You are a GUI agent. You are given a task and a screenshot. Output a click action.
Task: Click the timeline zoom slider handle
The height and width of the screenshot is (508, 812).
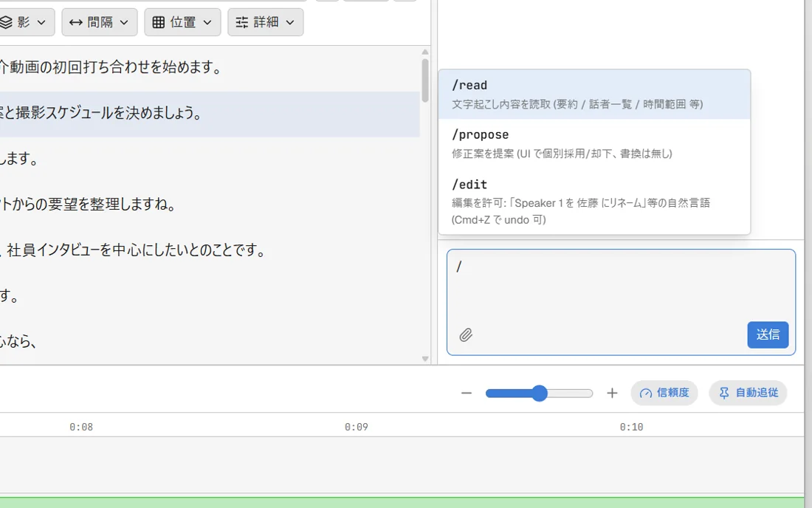click(539, 393)
